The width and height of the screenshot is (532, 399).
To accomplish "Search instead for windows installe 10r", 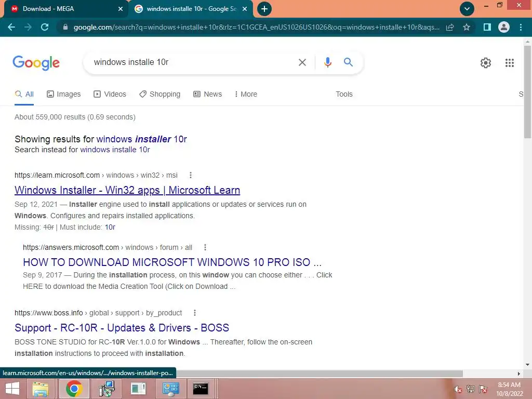I will (x=115, y=150).
